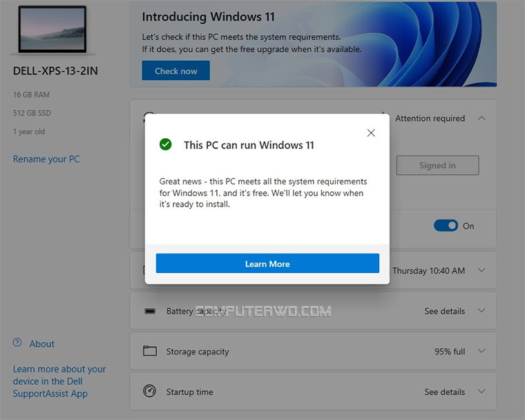Screen dimensions: 525x420
Task: Expand Storage capacity chevron
Action: coord(481,351)
